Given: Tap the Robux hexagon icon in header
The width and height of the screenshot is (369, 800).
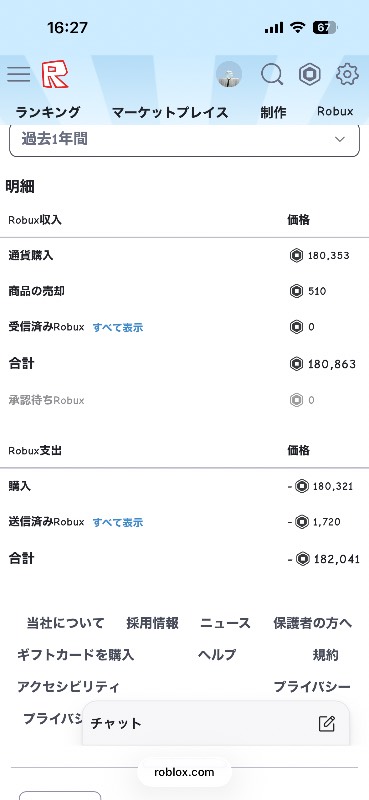Looking at the screenshot, I should 309,74.
